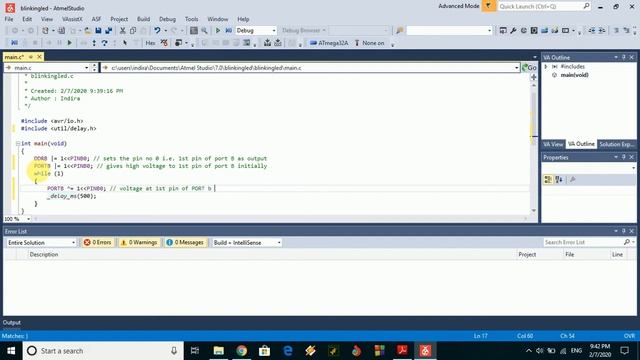This screenshot has height=360, width=640.
Task: Click the Windows Start button
Action: (x=11, y=351)
